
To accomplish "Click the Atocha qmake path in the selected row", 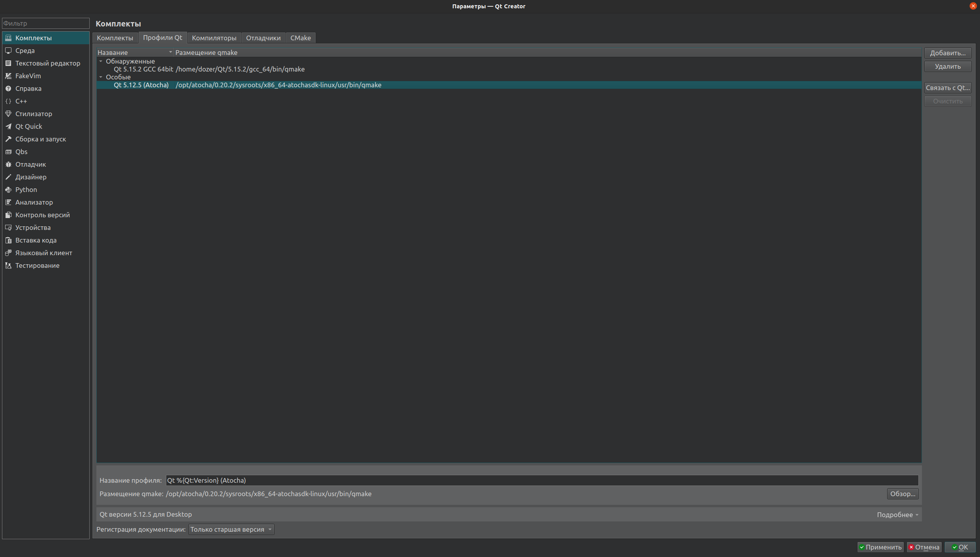I will click(x=278, y=85).
